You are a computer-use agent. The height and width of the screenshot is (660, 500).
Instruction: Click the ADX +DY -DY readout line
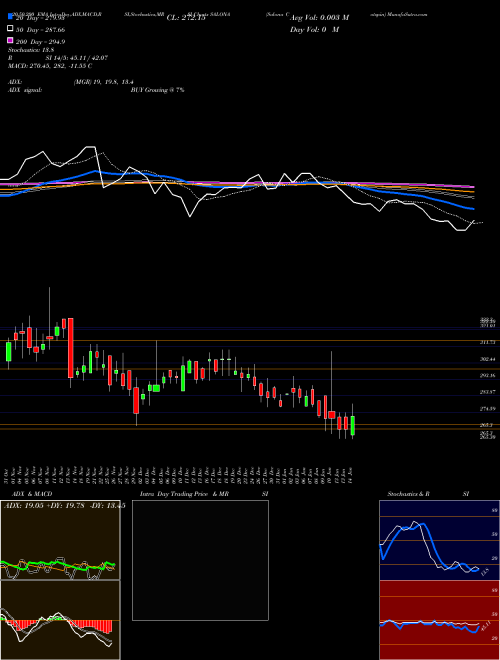tap(64, 506)
